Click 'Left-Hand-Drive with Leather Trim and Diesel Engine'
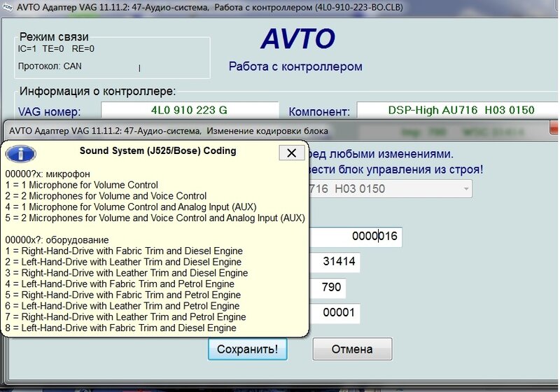The width and height of the screenshot is (560, 392). (131, 262)
